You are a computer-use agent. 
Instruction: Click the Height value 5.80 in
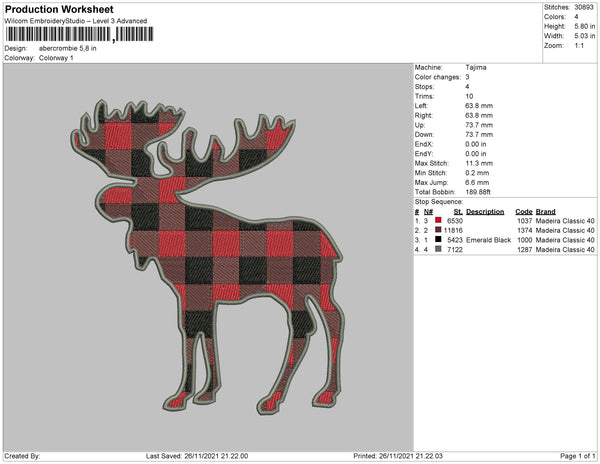[x=585, y=26]
